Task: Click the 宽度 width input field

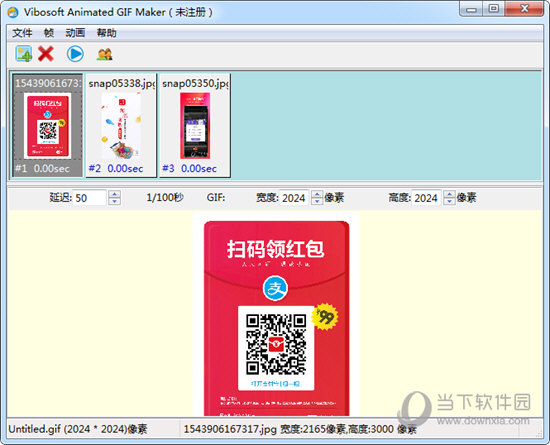Action: 294,198
